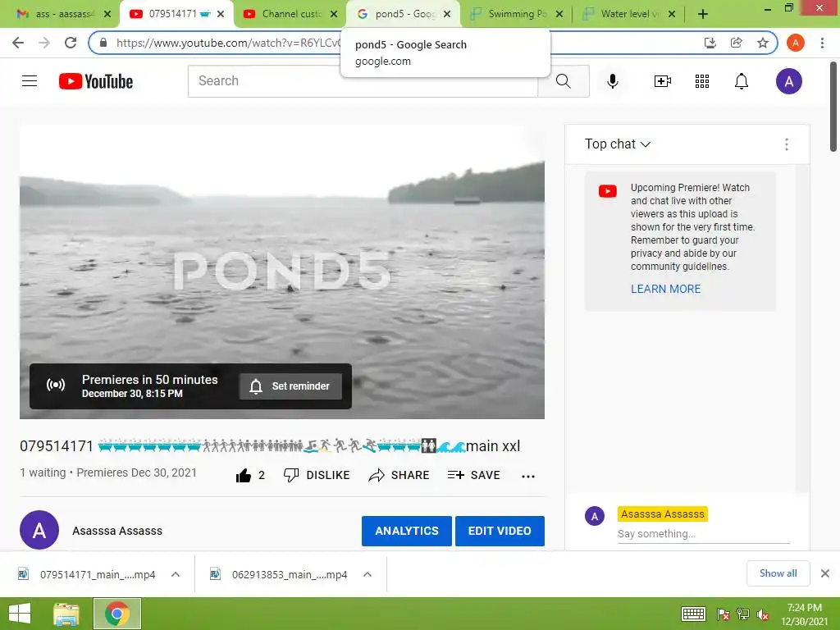Open the YouTube guide hamburger menu

(30, 81)
